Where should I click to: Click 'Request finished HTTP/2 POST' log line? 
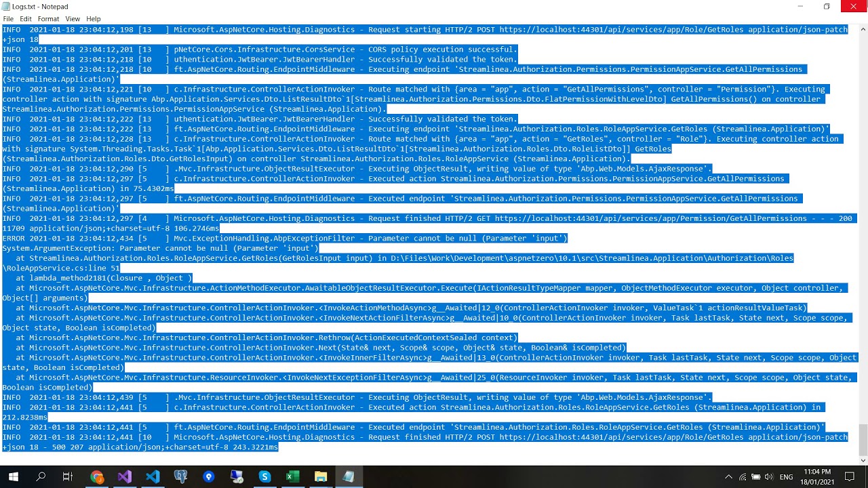425,437
